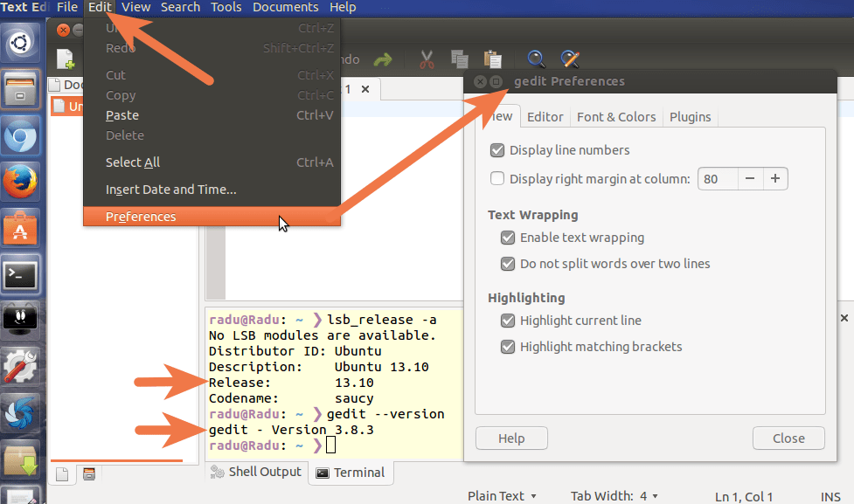854x504 pixels.
Task: Open the Documents menu
Action: (x=285, y=7)
